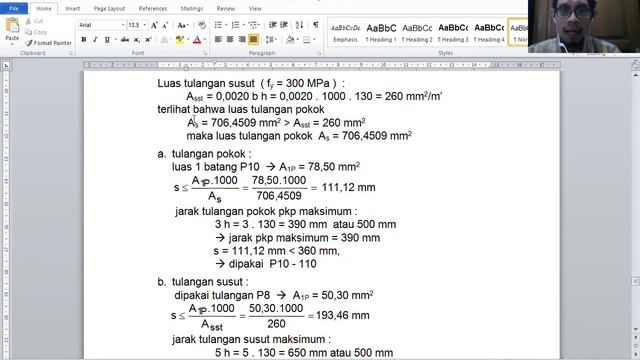Click the line "b. tulangan susut :"

pyautogui.click(x=203, y=282)
